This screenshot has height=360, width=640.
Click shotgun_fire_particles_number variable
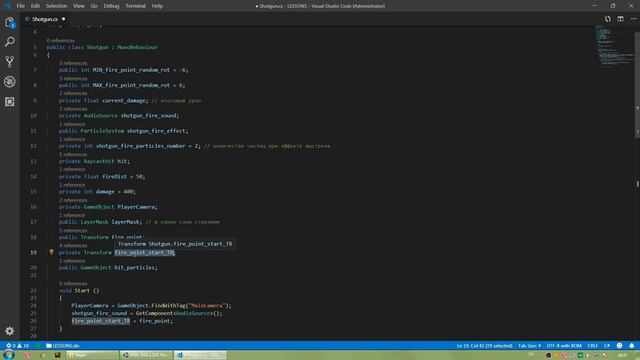[x=140, y=146]
